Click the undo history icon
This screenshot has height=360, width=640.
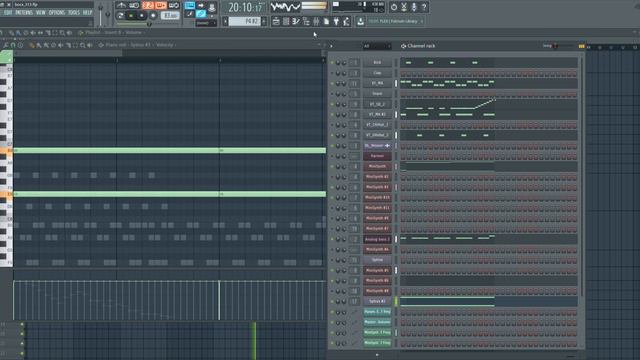pyautogui.click(x=394, y=7)
